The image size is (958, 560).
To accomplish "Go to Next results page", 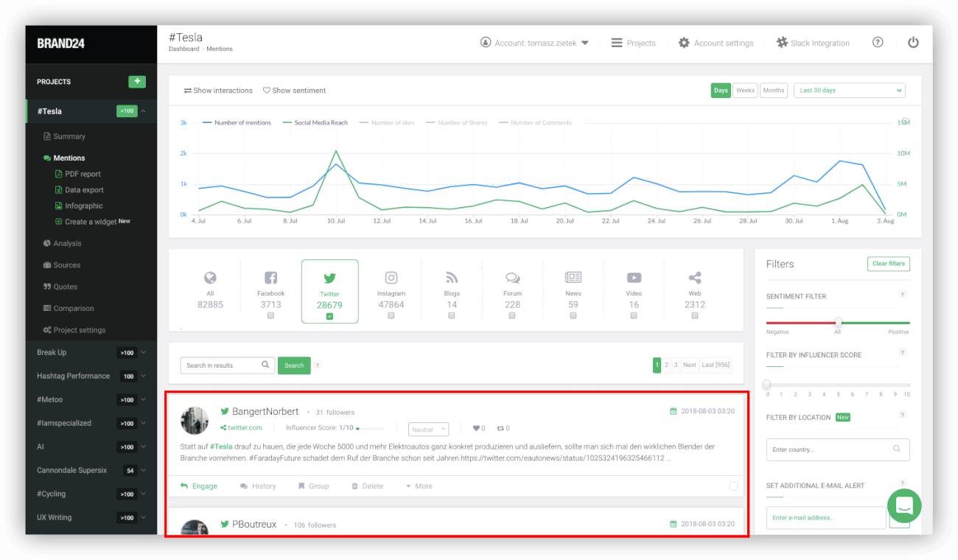I will coord(689,365).
